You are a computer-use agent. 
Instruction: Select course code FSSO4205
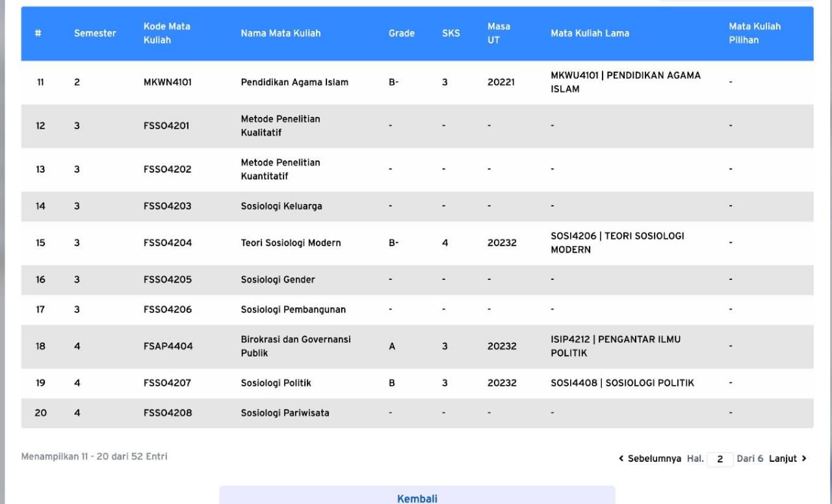click(168, 280)
